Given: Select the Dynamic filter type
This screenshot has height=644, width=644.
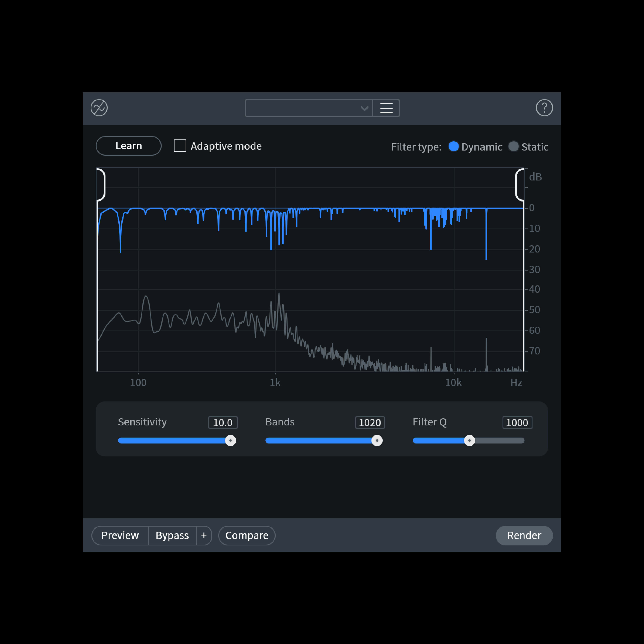Looking at the screenshot, I should point(453,146).
